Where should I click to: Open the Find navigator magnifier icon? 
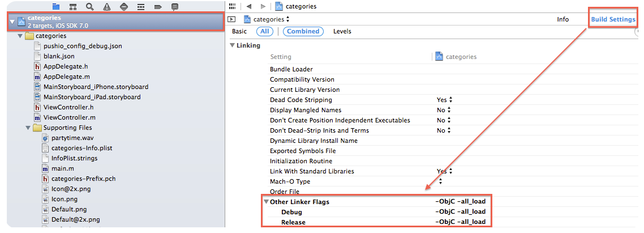pos(89,7)
